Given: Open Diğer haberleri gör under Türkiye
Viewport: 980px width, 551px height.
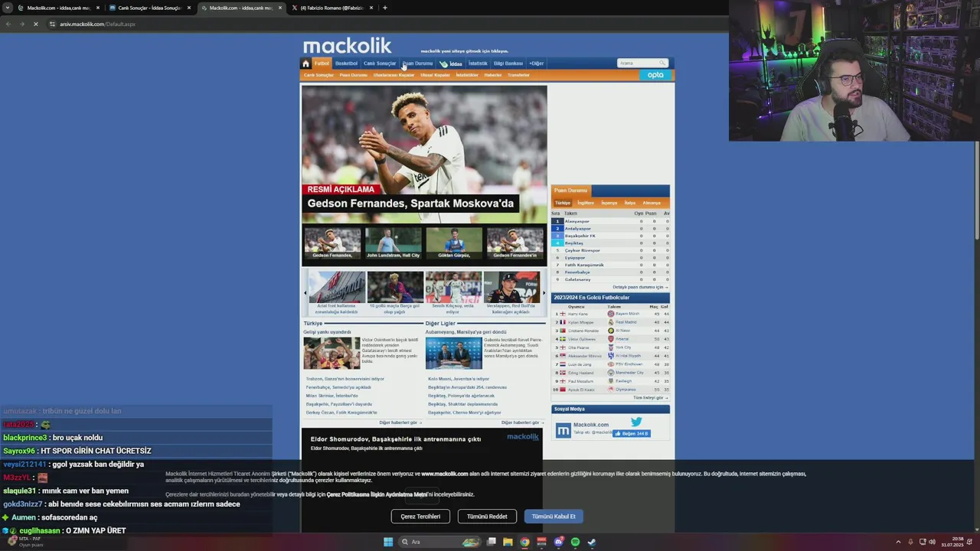Looking at the screenshot, I should point(400,422).
